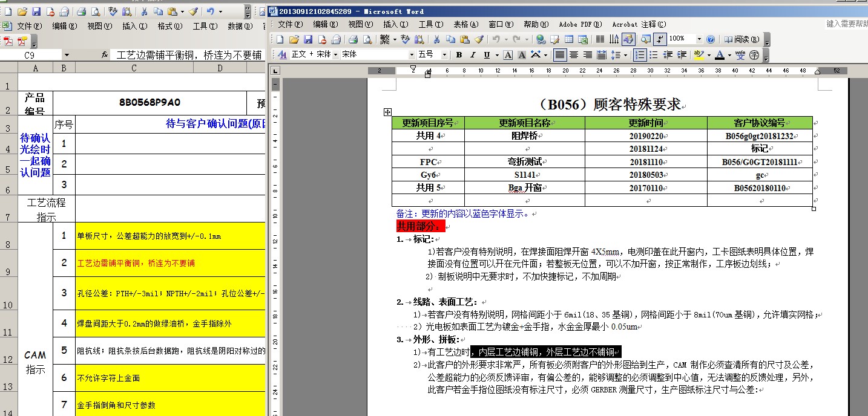
Task: Open Word 帮助(H) menu
Action: pyautogui.click(x=536, y=24)
